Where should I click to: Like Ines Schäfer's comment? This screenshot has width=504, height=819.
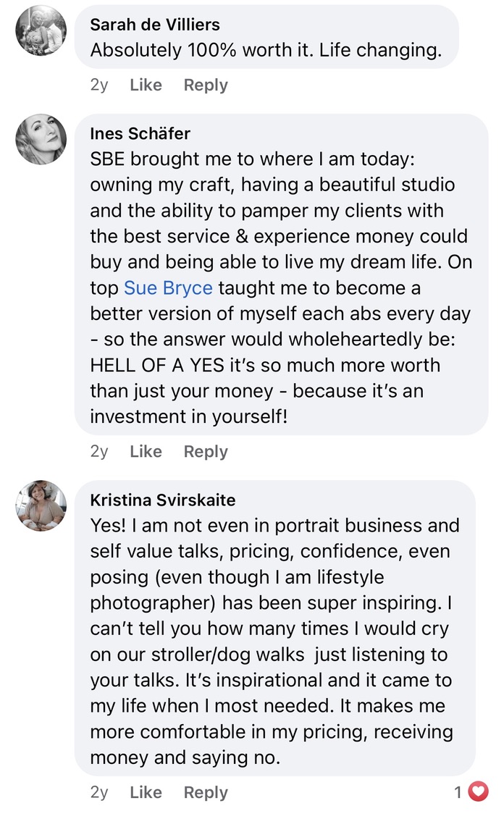146,451
